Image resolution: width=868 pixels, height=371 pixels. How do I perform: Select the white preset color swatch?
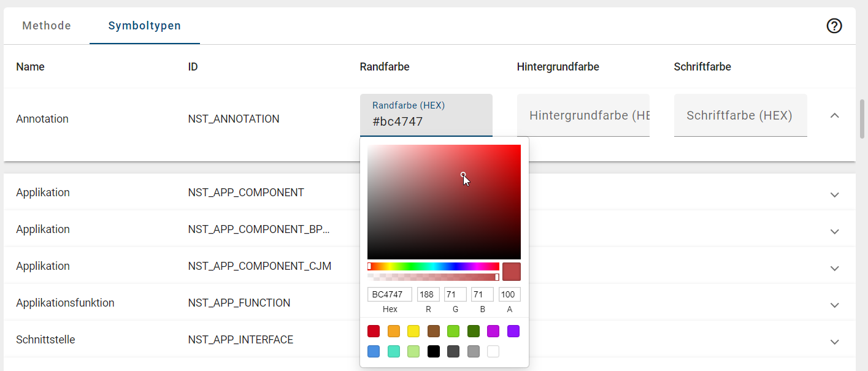click(493, 351)
